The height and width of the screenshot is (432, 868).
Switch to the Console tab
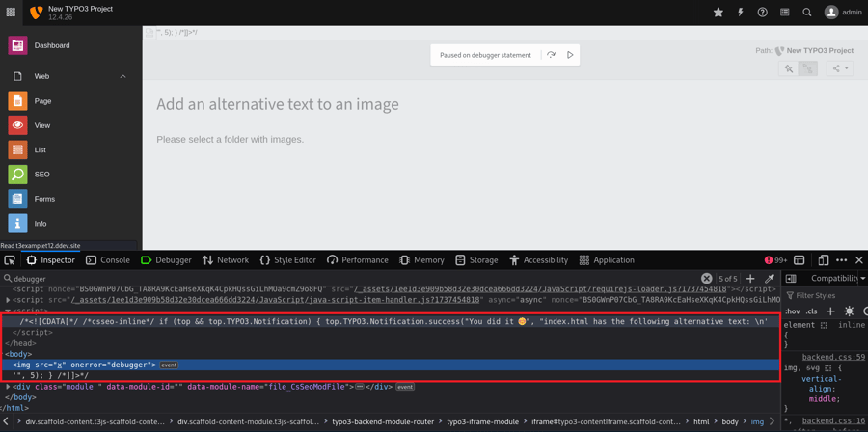coord(107,260)
